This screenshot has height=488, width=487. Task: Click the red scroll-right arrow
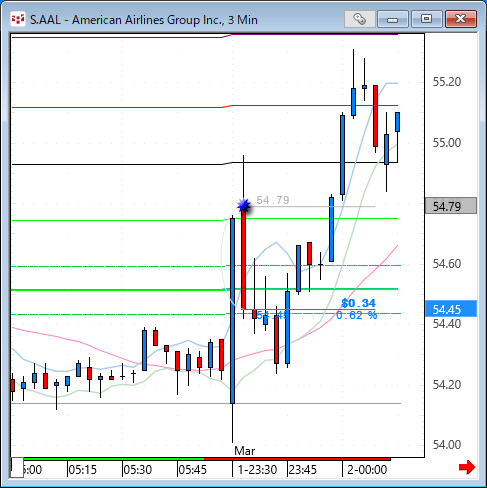pyautogui.click(x=467, y=467)
